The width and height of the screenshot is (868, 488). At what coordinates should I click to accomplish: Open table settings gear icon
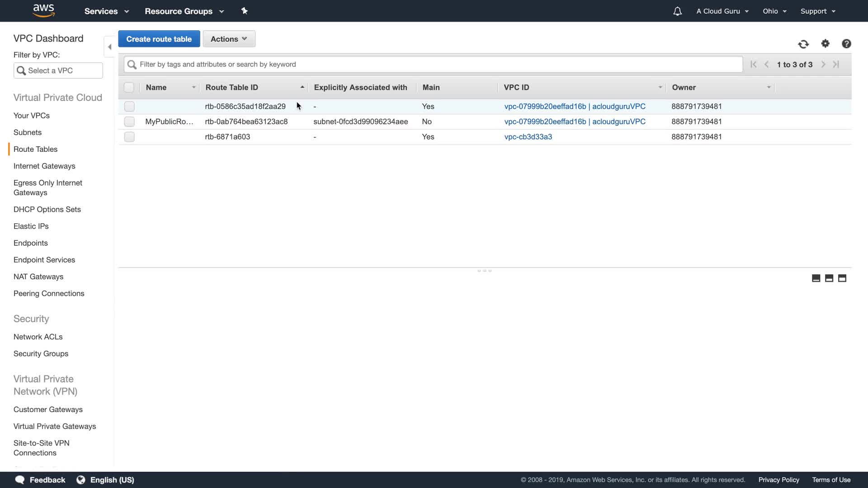(826, 43)
